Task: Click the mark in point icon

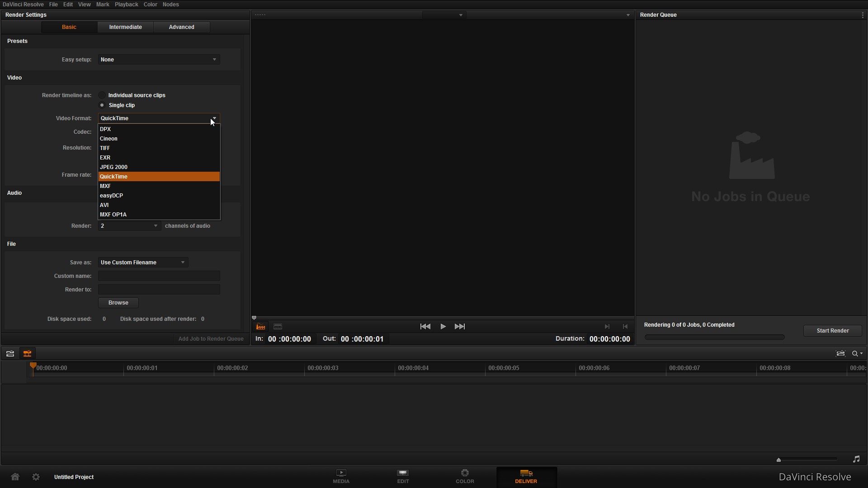Action: click(607, 326)
